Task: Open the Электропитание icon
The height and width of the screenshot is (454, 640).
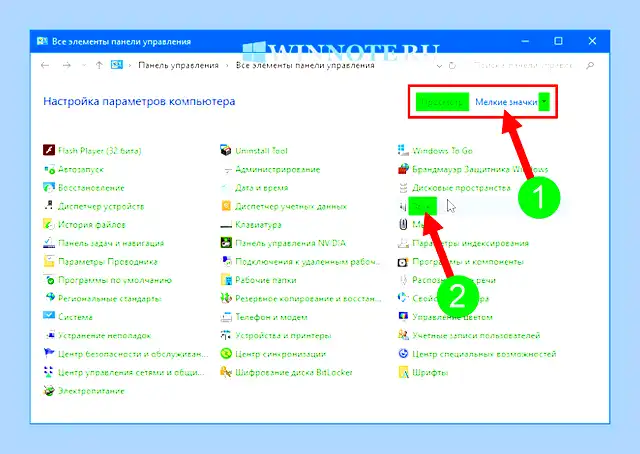Action: pos(49,391)
